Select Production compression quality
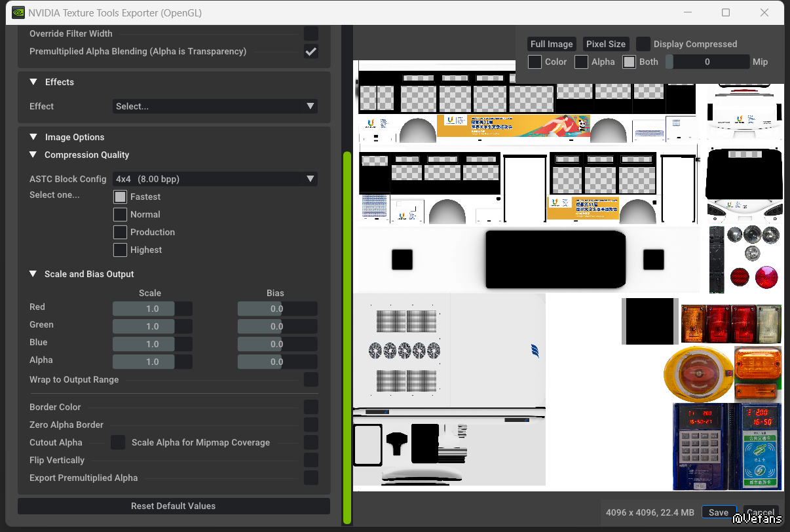This screenshot has width=790, height=532. [x=120, y=232]
